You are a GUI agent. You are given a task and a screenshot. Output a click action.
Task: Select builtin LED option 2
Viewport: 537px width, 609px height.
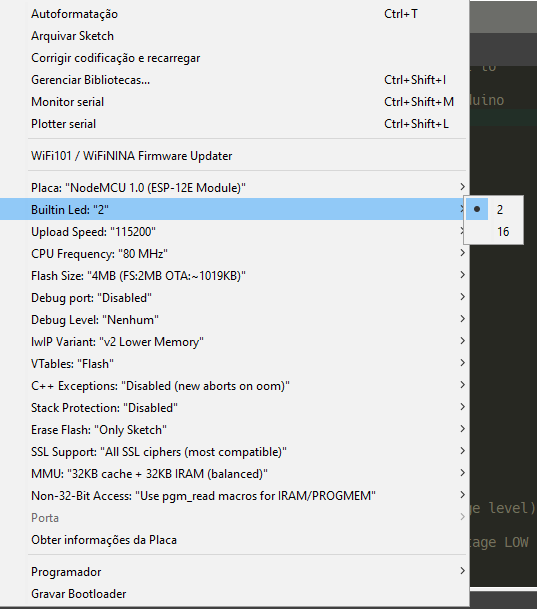click(494, 210)
